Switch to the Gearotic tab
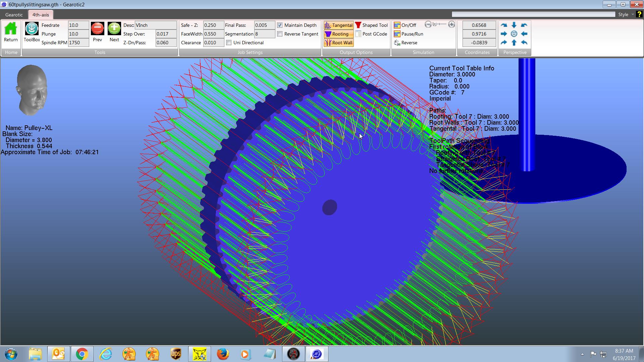Image resolution: width=644 pixels, height=362 pixels. [x=14, y=15]
